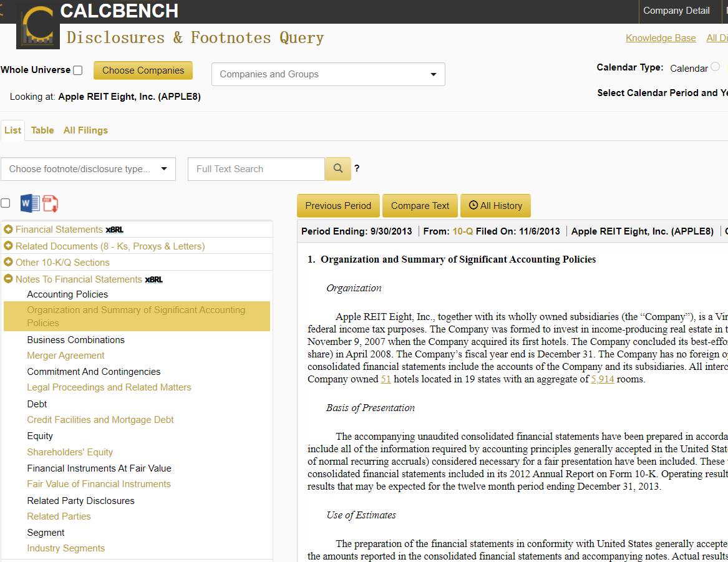728x562 pixels.
Task: Click the Business Combinations category
Action: pyautogui.click(x=75, y=340)
